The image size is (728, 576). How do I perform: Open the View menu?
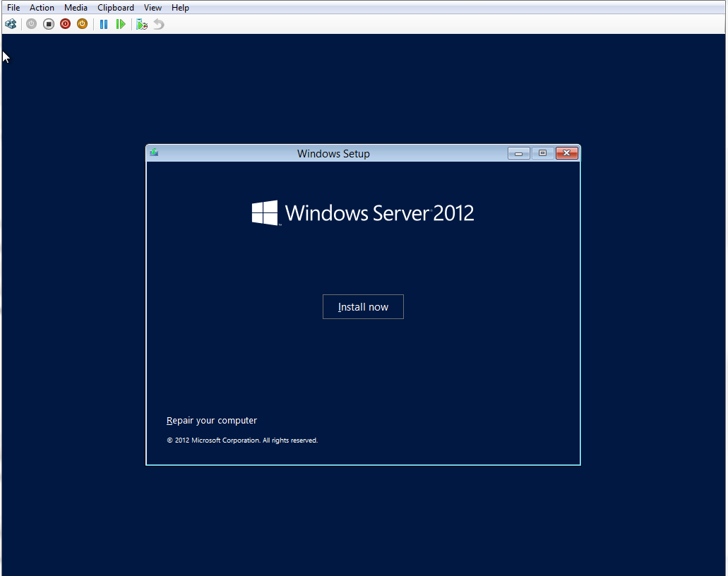tap(153, 8)
